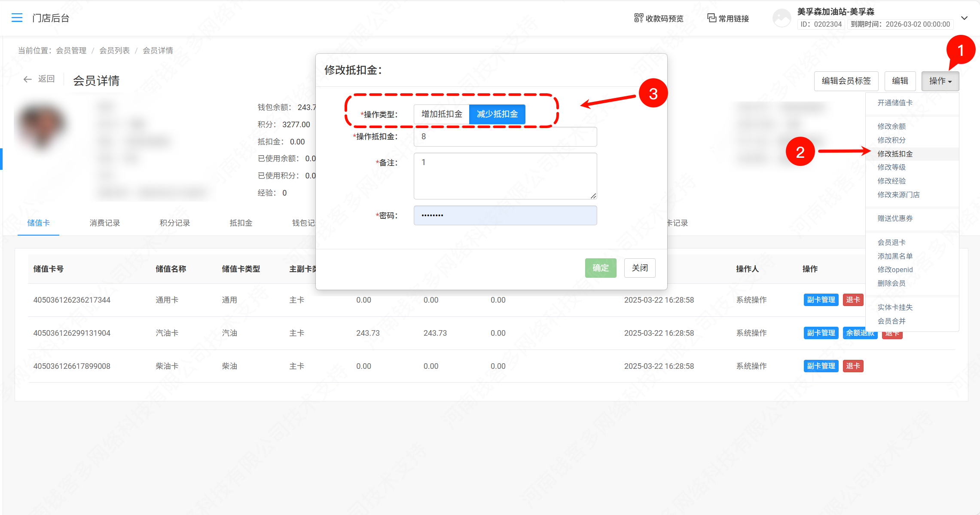
Task: Select 增加抵扣金 operation type
Action: coord(442,114)
